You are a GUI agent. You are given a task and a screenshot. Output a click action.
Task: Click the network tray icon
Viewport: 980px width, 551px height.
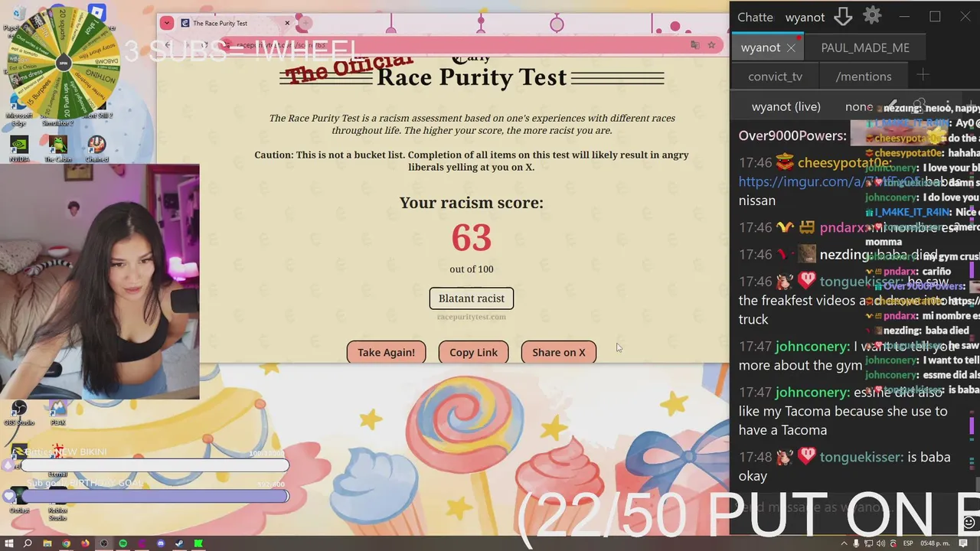(x=868, y=543)
